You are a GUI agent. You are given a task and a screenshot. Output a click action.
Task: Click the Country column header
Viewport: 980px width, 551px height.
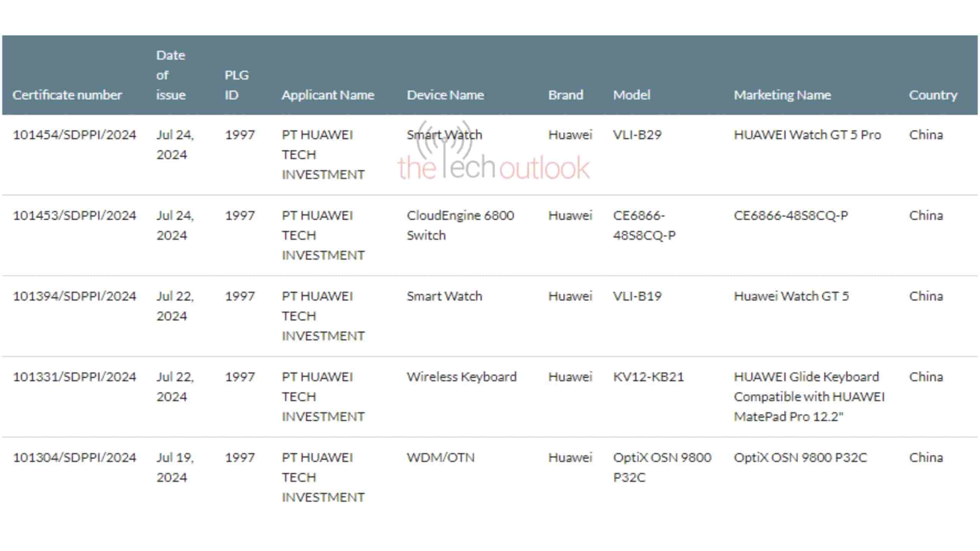(933, 95)
